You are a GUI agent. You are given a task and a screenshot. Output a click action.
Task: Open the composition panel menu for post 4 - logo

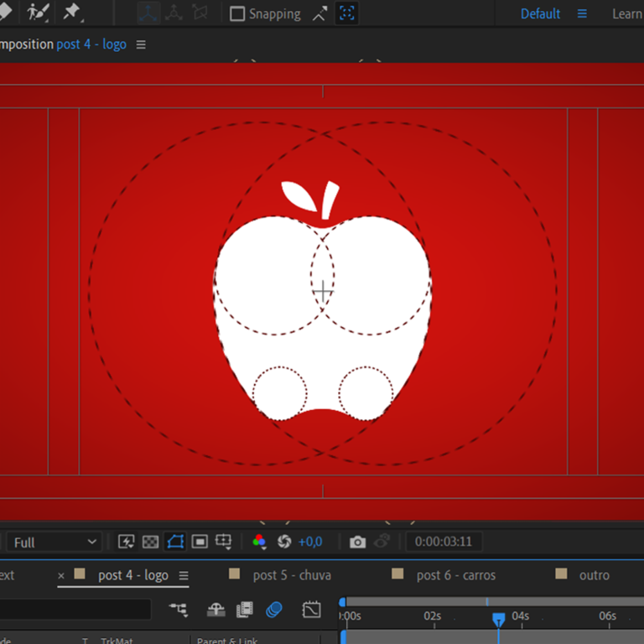click(x=141, y=44)
